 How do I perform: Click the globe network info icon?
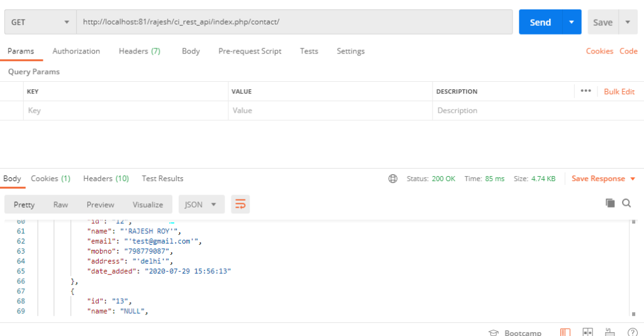pos(392,178)
